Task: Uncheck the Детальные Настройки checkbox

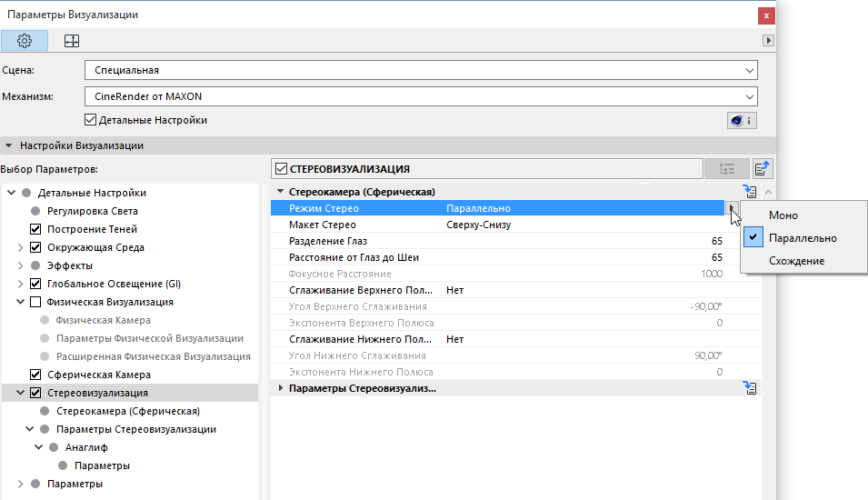Action: 90,120
